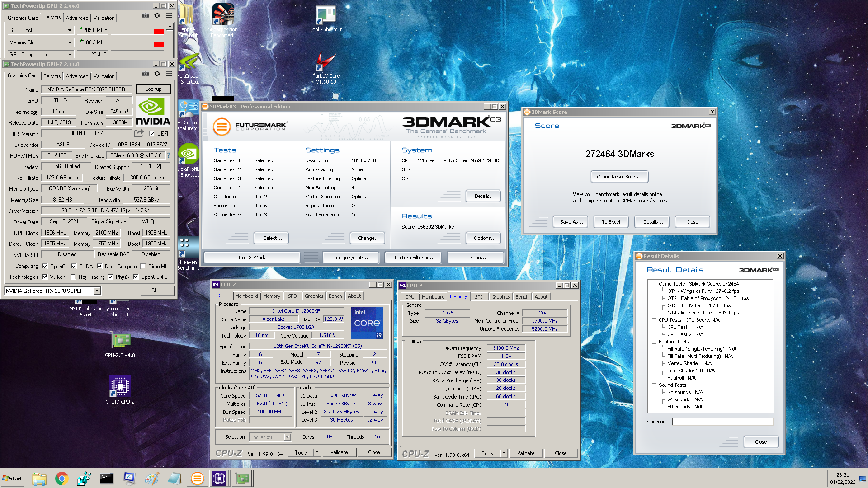Click the Intel Core i9 badge in CPU-Z
The image size is (868, 488).
point(367,323)
